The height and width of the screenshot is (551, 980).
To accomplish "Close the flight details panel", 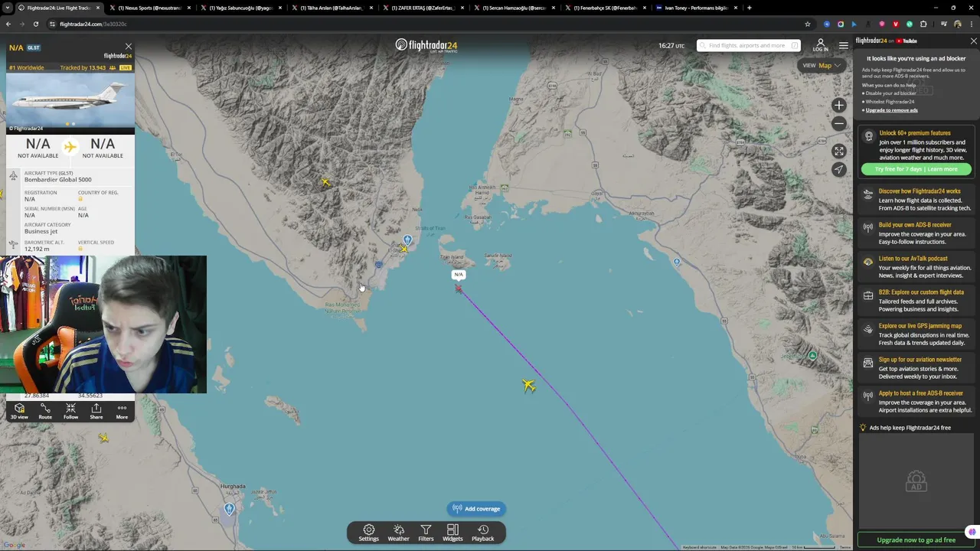I will coord(128,47).
